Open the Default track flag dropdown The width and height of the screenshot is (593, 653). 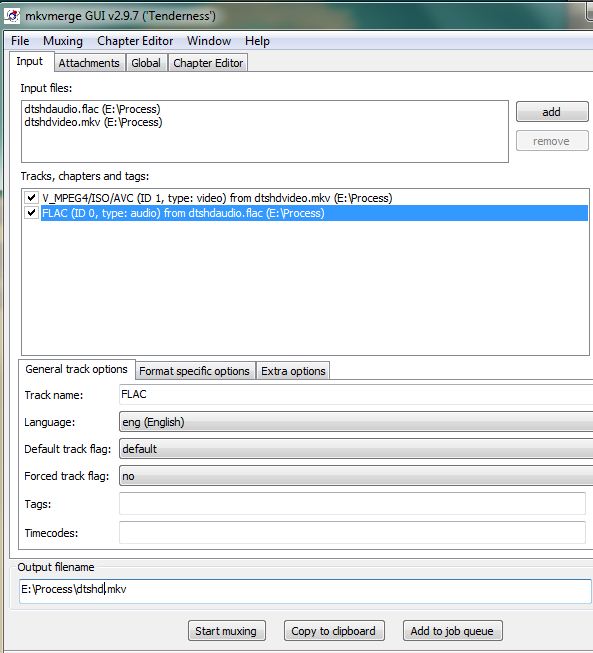click(356, 449)
